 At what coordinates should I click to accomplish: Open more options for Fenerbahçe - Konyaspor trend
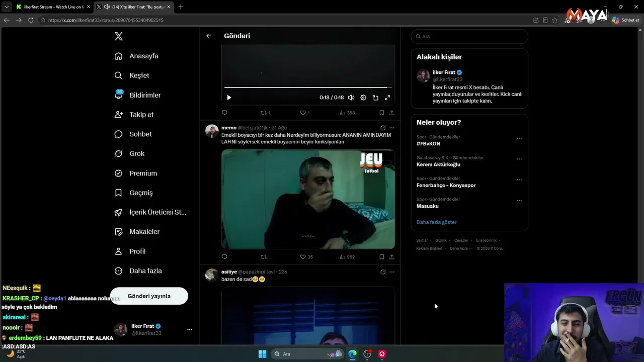(x=519, y=179)
